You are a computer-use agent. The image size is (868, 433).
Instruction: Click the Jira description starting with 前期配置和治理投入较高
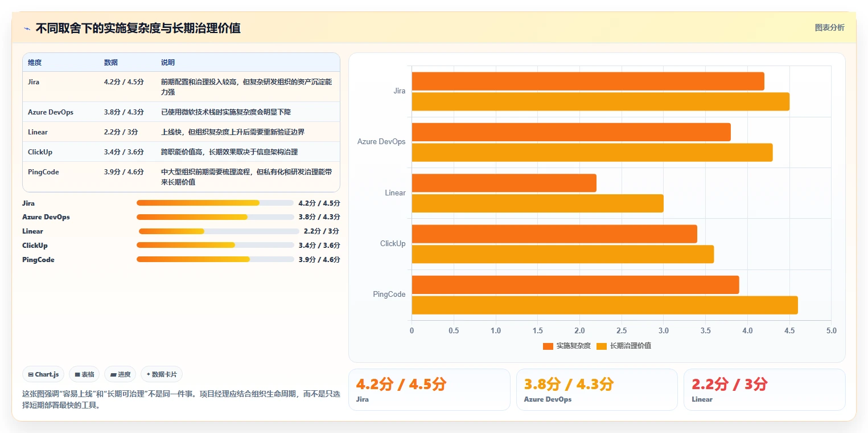click(246, 87)
